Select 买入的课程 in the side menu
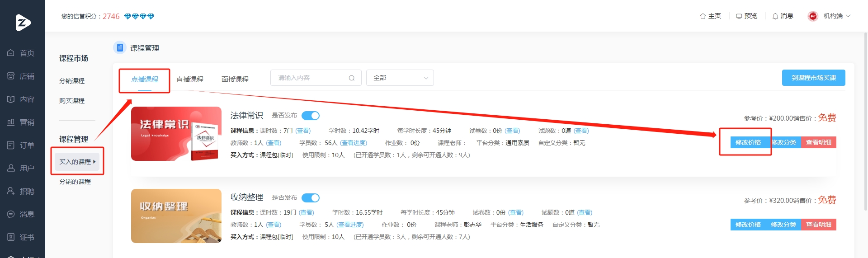 pyautogui.click(x=77, y=161)
